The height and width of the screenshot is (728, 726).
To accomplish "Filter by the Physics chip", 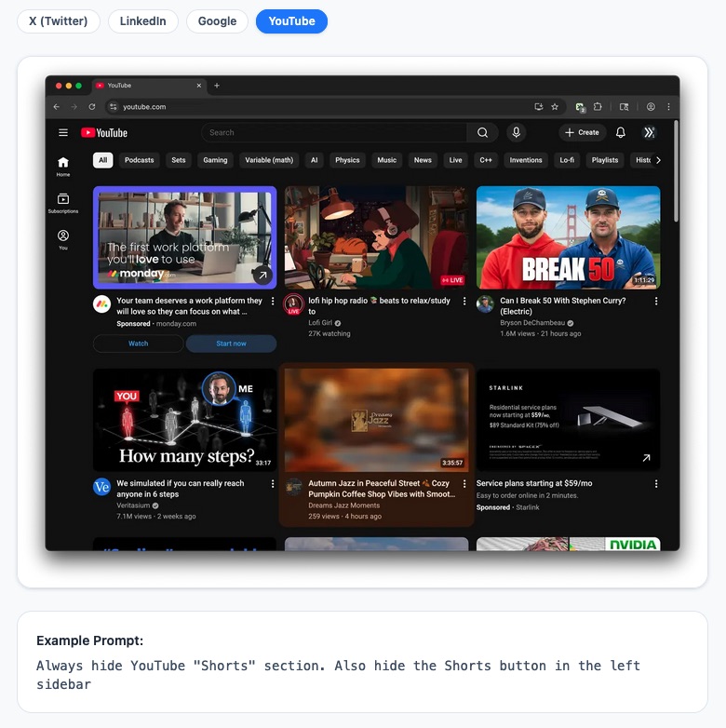I will [347, 160].
